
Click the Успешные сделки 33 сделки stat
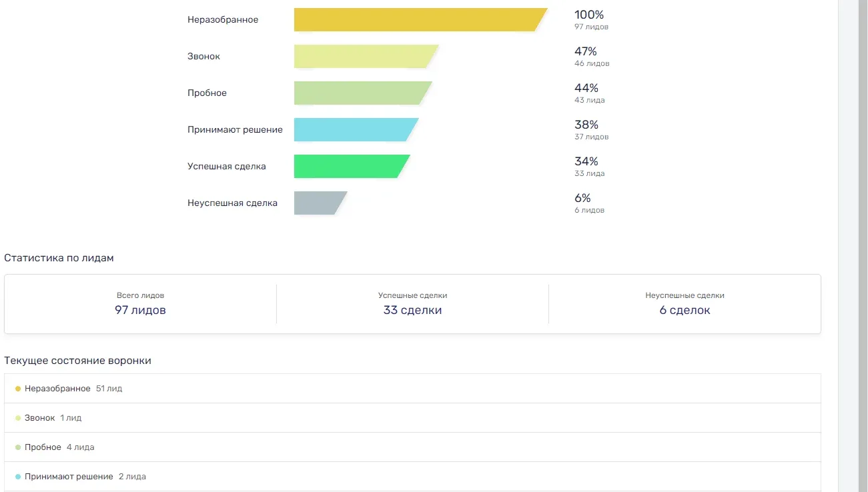coord(412,304)
